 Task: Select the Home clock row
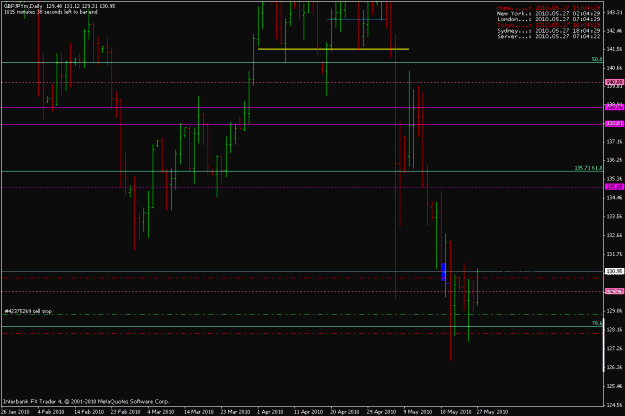pos(548,8)
